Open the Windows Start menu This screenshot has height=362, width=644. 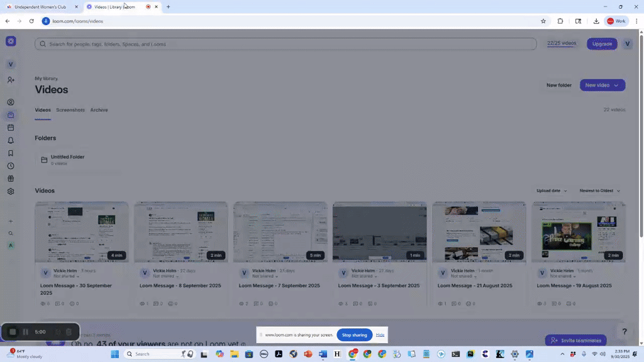pyautogui.click(x=114, y=354)
